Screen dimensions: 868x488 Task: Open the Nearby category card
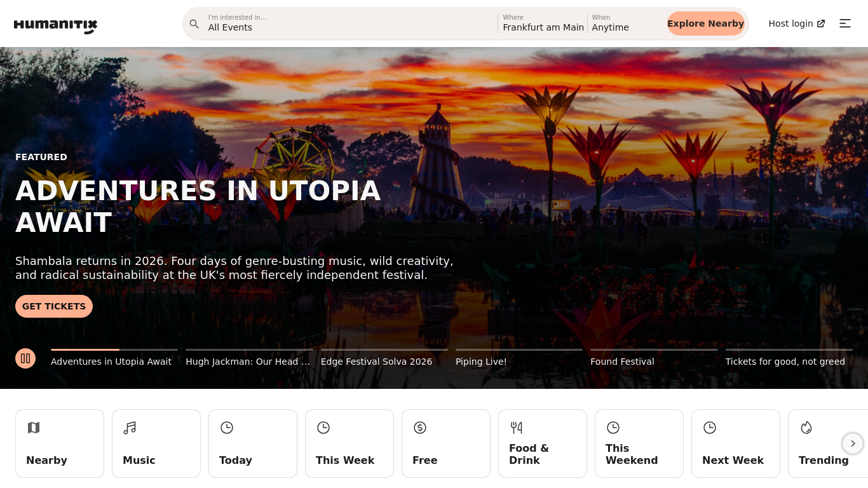click(x=60, y=444)
